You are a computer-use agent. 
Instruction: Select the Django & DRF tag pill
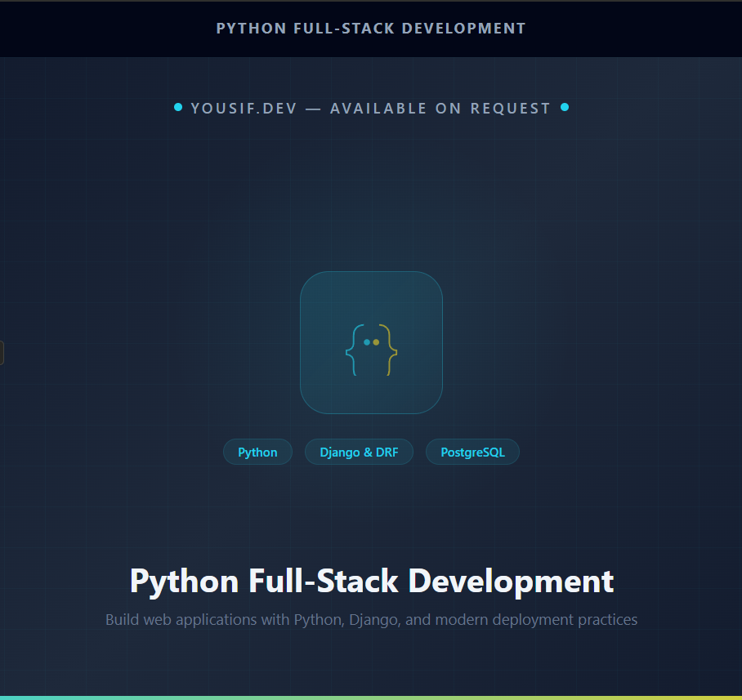pyautogui.click(x=359, y=453)
